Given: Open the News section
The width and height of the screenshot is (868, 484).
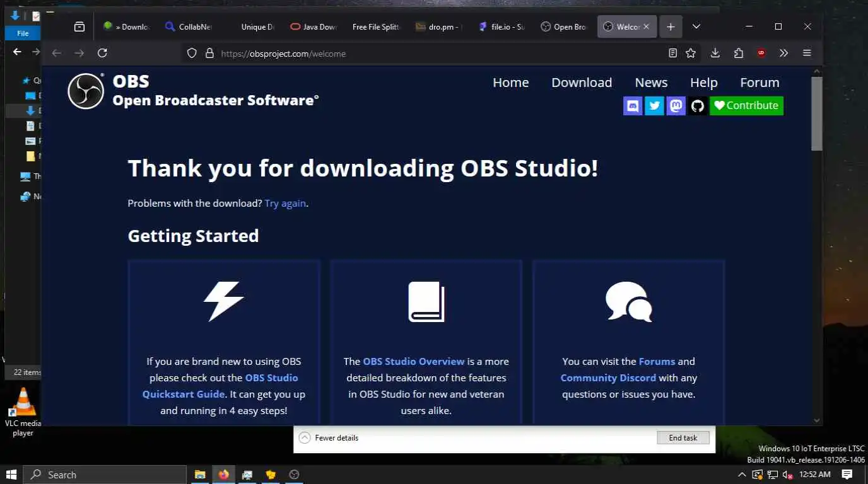Looking at the screenshot, I should point(651,83).
